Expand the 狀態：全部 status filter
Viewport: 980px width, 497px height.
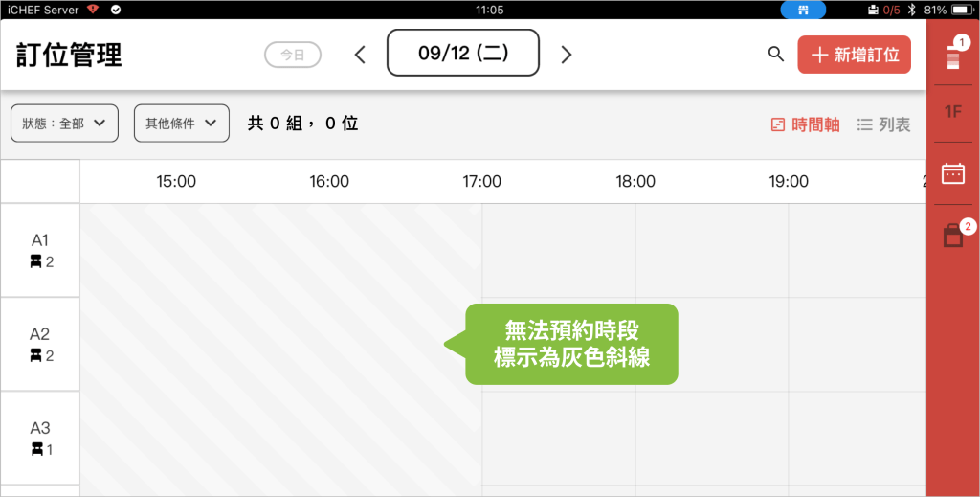(x=64, y=124)
